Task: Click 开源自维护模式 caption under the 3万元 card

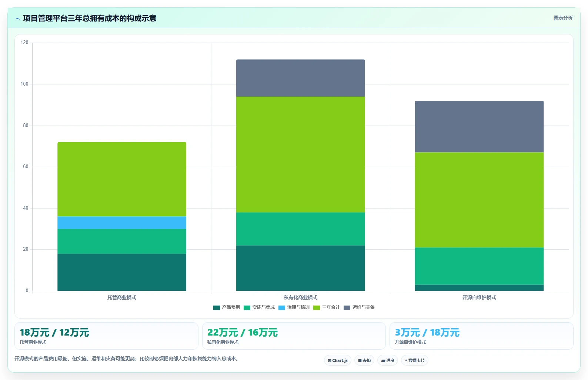Action: tap(410, 342)
